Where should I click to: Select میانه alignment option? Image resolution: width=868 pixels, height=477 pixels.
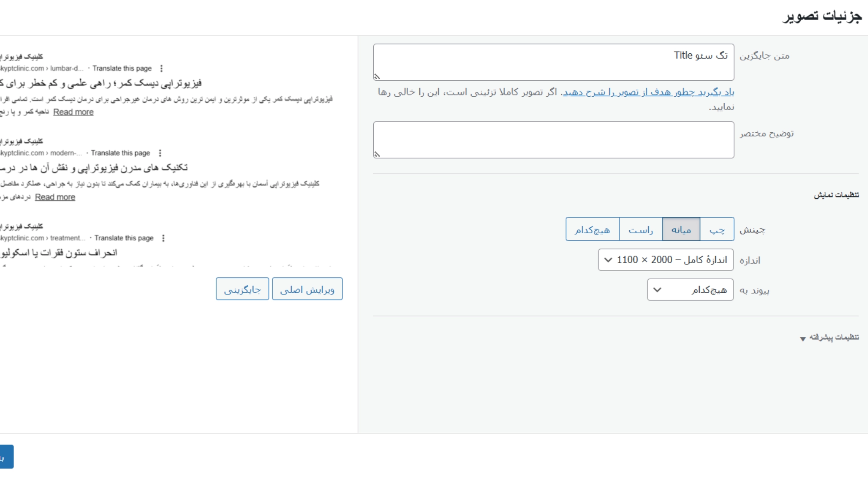[681, 230]
